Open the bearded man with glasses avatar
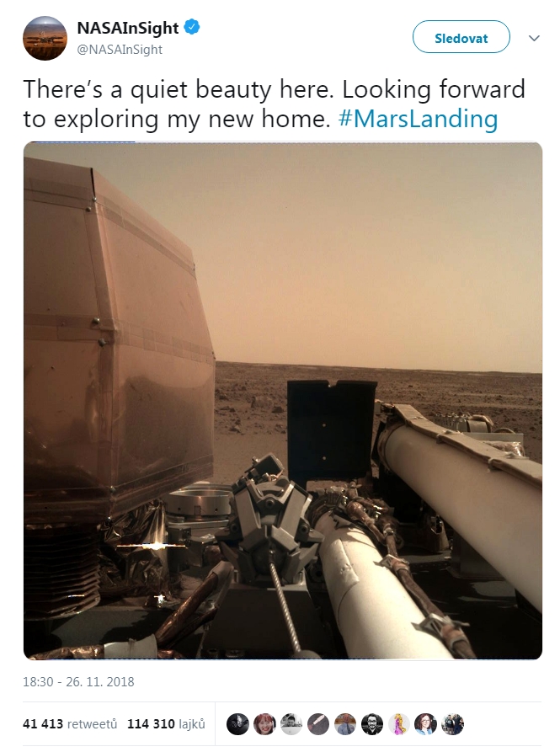The image size is (560, 752). [371, 724]
